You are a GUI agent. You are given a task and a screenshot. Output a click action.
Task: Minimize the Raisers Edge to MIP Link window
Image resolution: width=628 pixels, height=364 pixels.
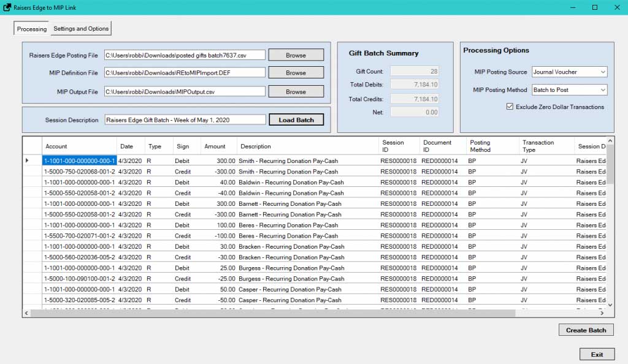click(x=573, y=7)
